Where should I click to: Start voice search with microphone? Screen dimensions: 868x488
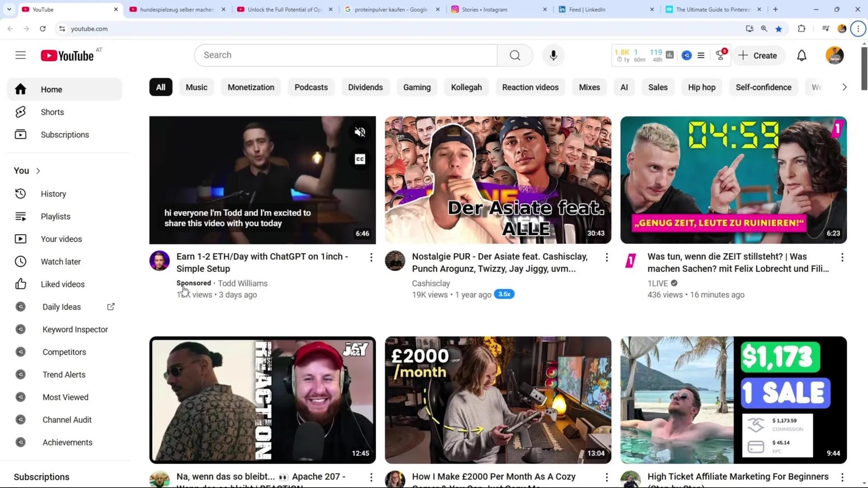pos(553,55)
